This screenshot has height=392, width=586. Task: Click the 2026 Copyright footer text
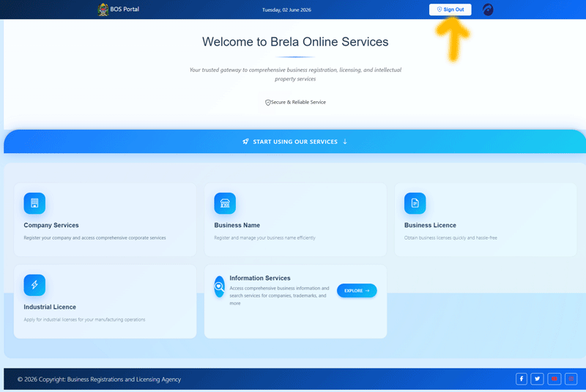(99, 380)
